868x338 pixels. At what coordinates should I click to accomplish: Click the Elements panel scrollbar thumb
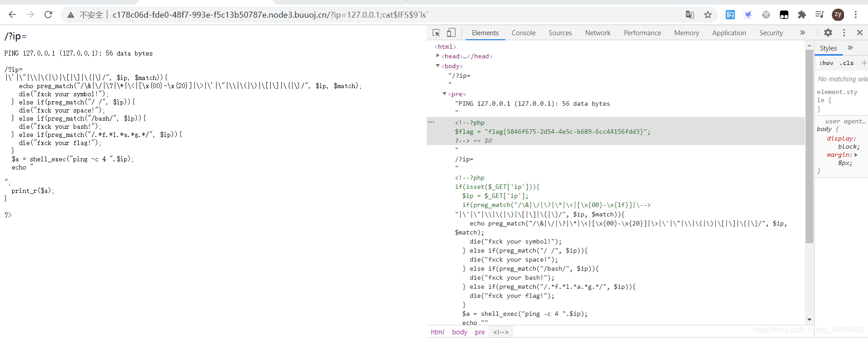809,146
